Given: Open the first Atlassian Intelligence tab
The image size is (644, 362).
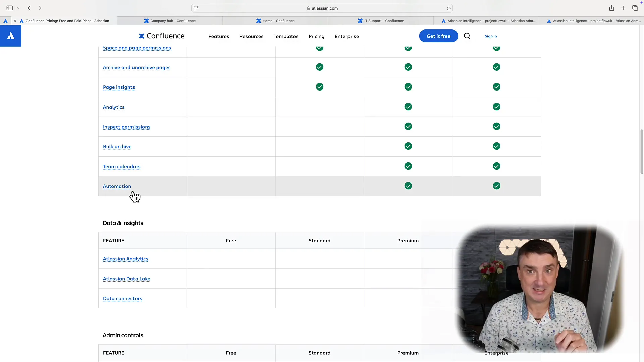Looking at the screenshot, I should 486,21.
